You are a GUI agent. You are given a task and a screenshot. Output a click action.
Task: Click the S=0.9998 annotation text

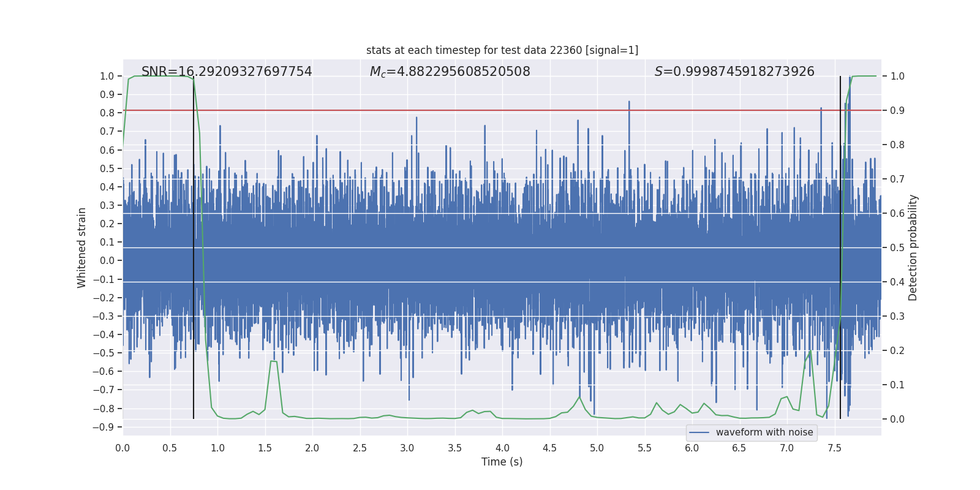[x=734, y=72]
